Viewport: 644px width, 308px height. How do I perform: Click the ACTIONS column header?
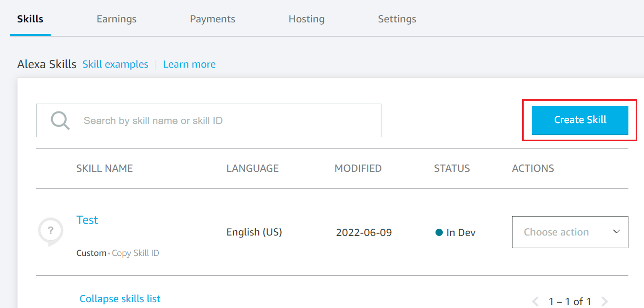pyautogui.click(x=533, y=168)
